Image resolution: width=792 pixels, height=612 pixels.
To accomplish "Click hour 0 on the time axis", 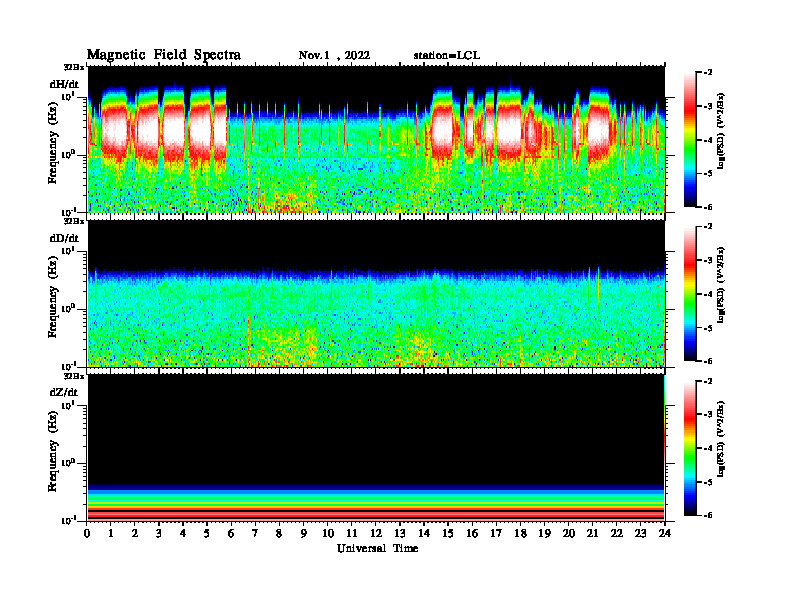I will point(87,533).
